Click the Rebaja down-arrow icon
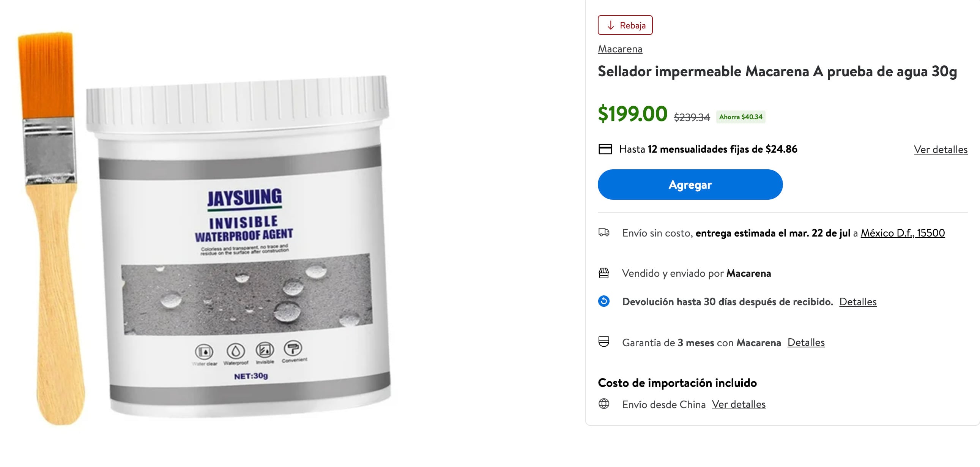 pos(611,25)
